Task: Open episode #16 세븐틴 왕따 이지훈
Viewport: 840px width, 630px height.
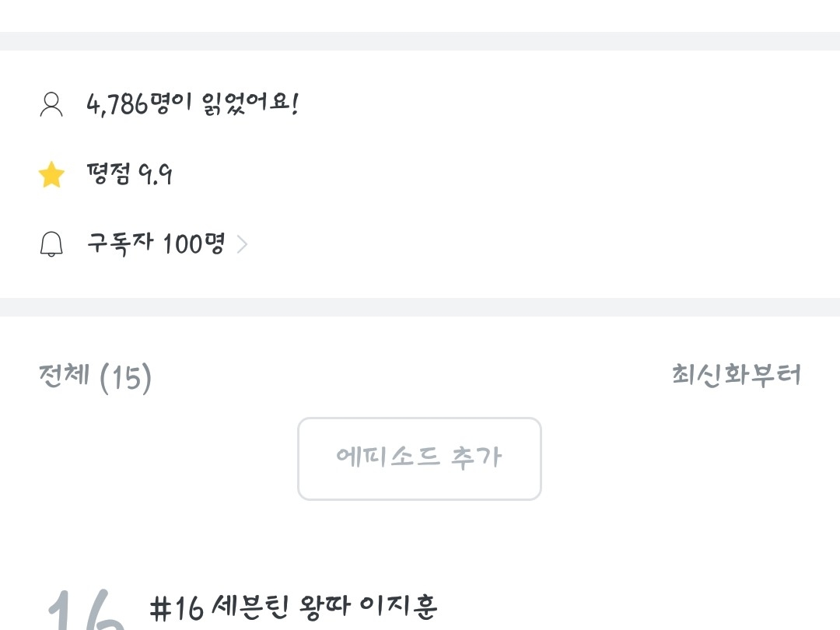Action: tap(293, 608)
